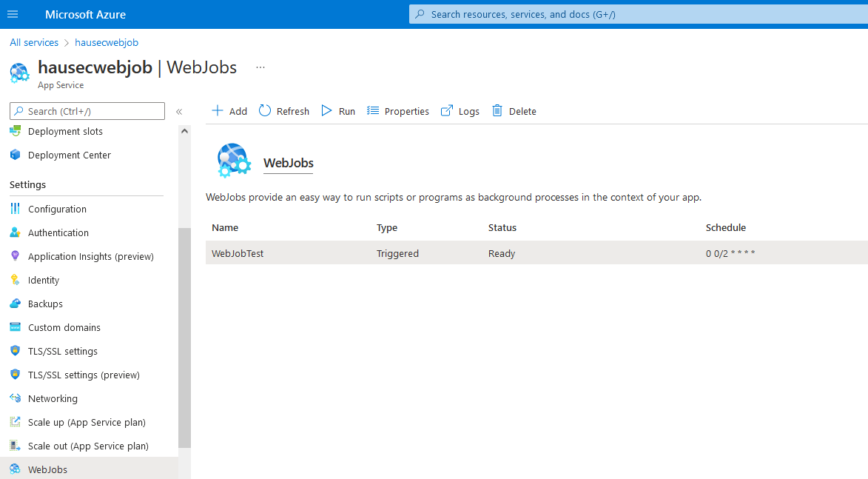
Task: Open TLS/SSL settings (preview) item
Action: pos(84,375)
